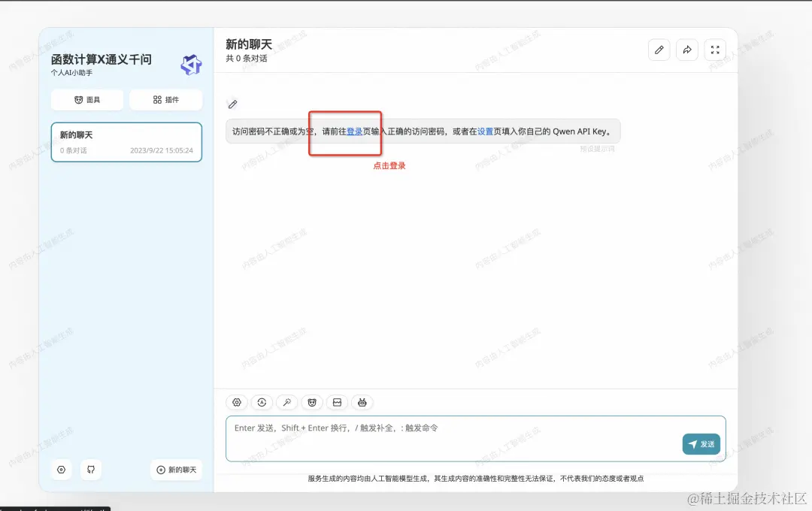Select the 新的聊天 conversation card

[126, 142]
